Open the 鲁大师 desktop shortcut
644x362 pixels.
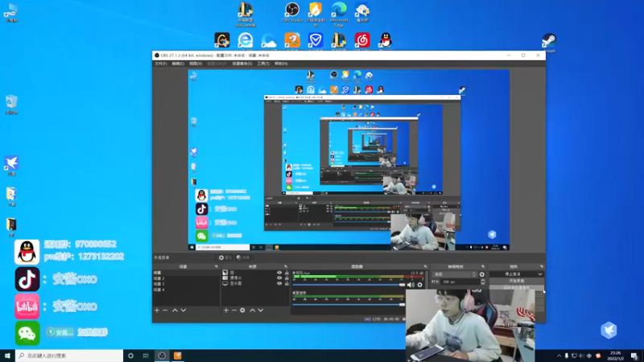point(362,12)
